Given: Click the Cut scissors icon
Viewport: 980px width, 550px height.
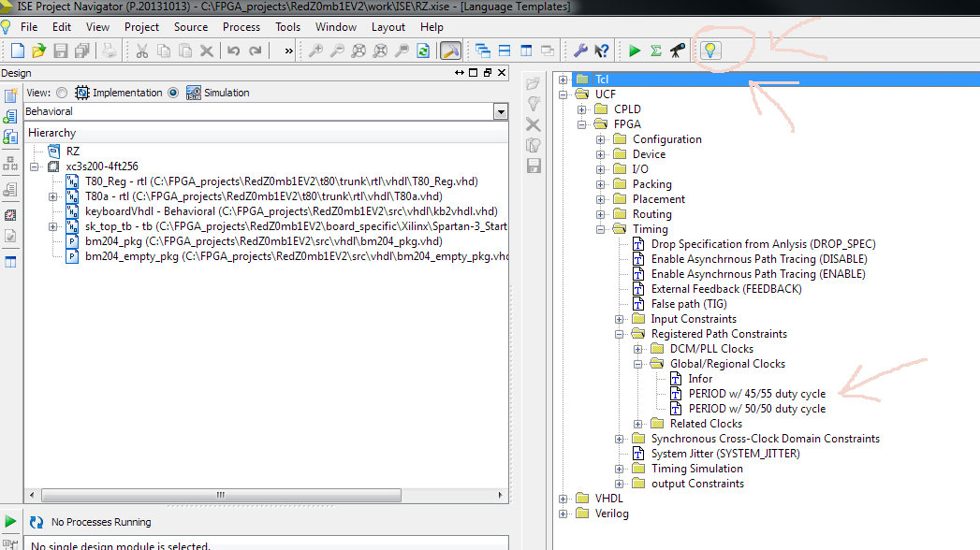Looking at the screenshot, I should 142,51.
